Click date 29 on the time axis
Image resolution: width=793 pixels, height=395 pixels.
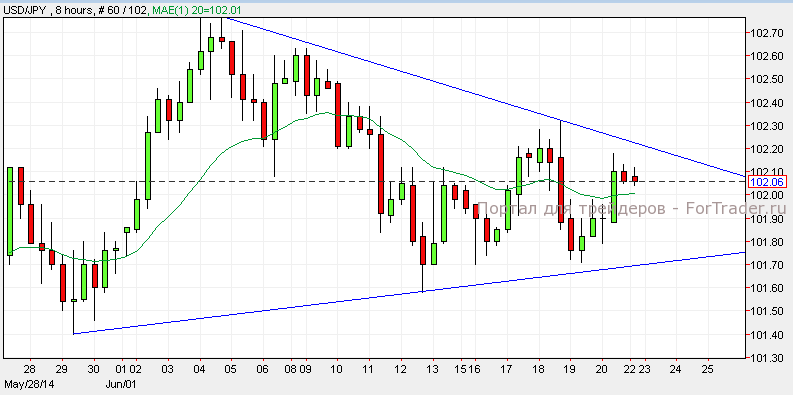tap(62, 369)
